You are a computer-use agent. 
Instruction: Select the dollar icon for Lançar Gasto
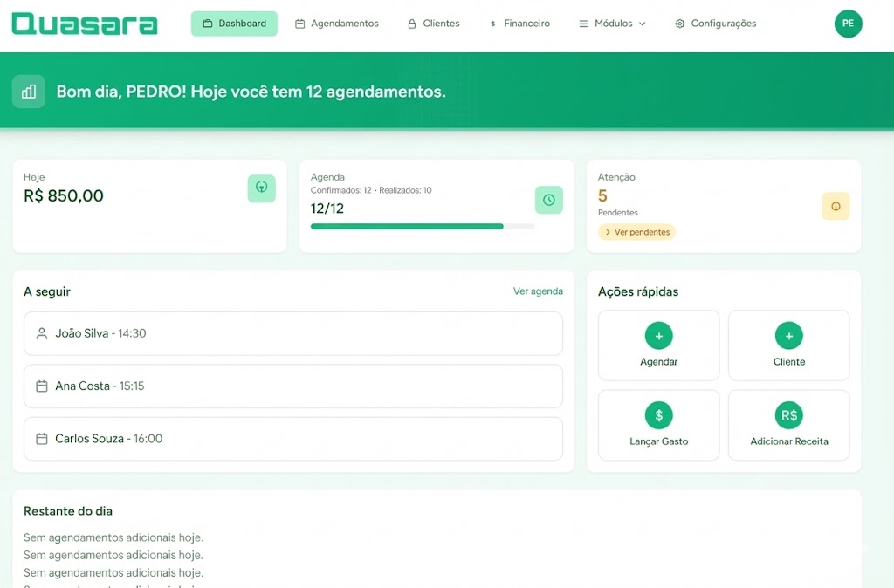658,414
